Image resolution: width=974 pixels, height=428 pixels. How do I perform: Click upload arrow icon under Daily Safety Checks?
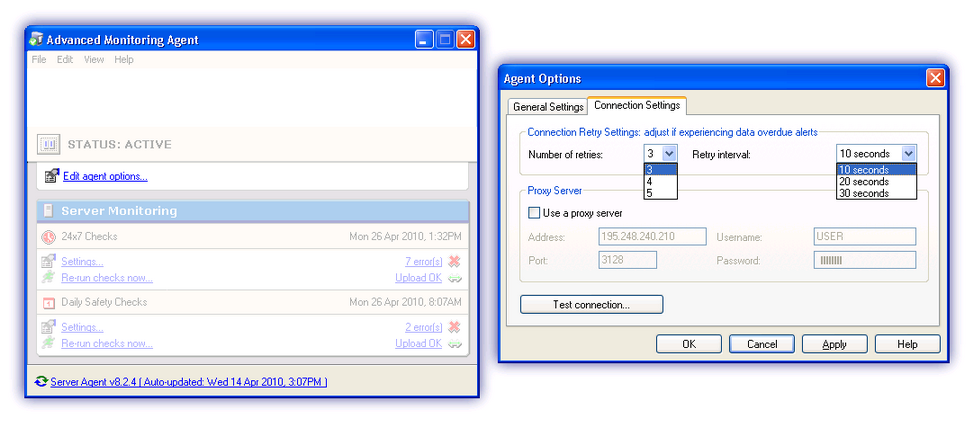tap(455, 344)
